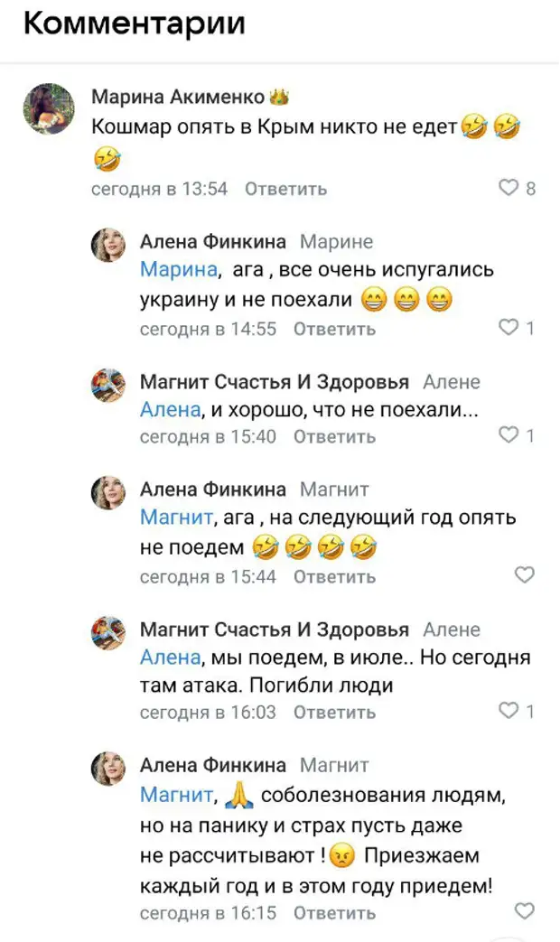Click the avatar beside the 16:15 comment
The height and width of the screenshot is (942, 560).
(109, 768)
